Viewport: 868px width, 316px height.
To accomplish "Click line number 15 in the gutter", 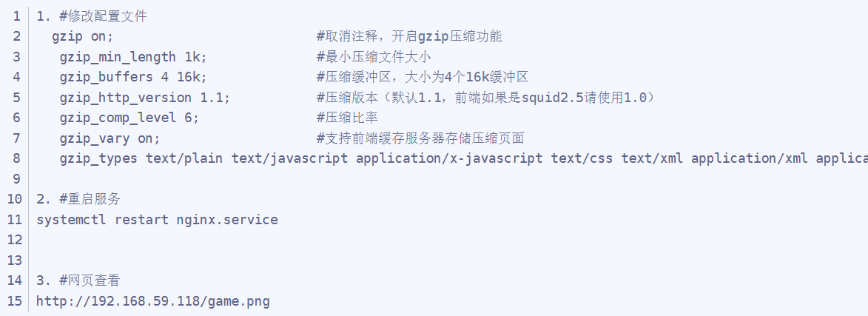I will (x=16, y=301).
